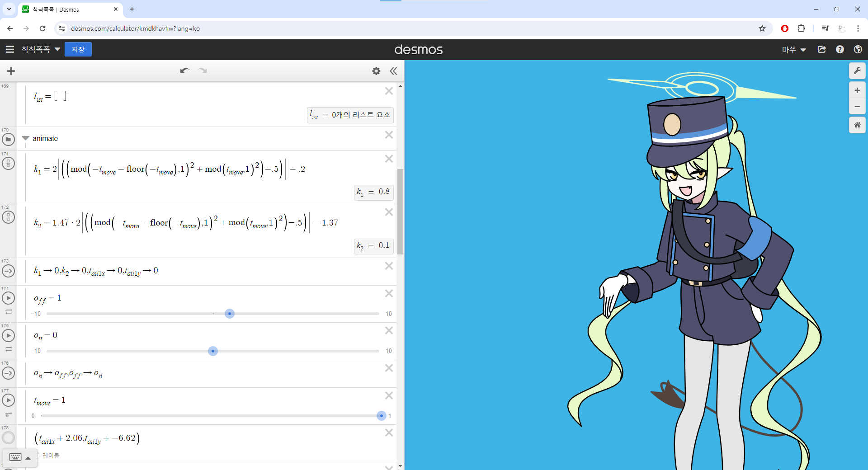Edit the l_ist empty list expression

tap(50, 96)
